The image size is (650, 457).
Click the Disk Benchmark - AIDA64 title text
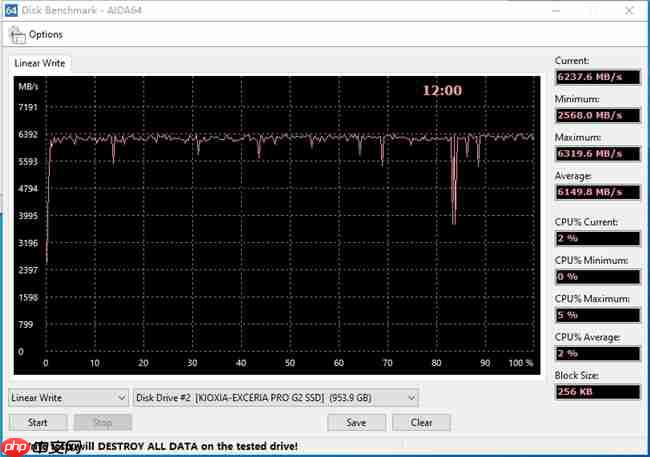[82, 10]
